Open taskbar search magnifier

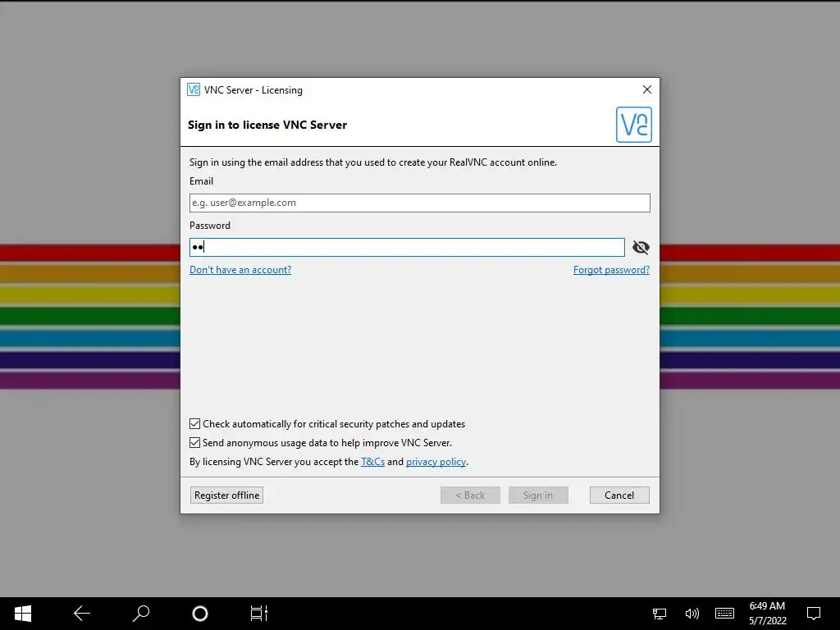141,614
